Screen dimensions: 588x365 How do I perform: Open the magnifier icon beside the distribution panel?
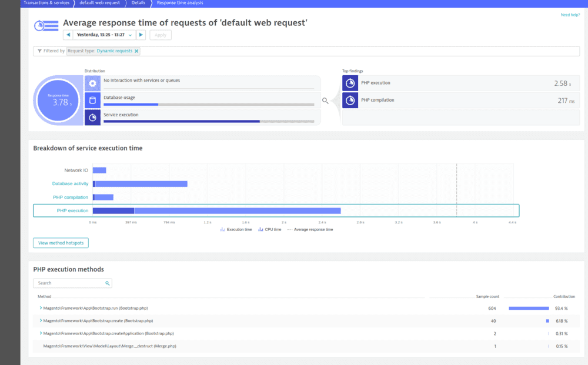[x=325, y=101]
